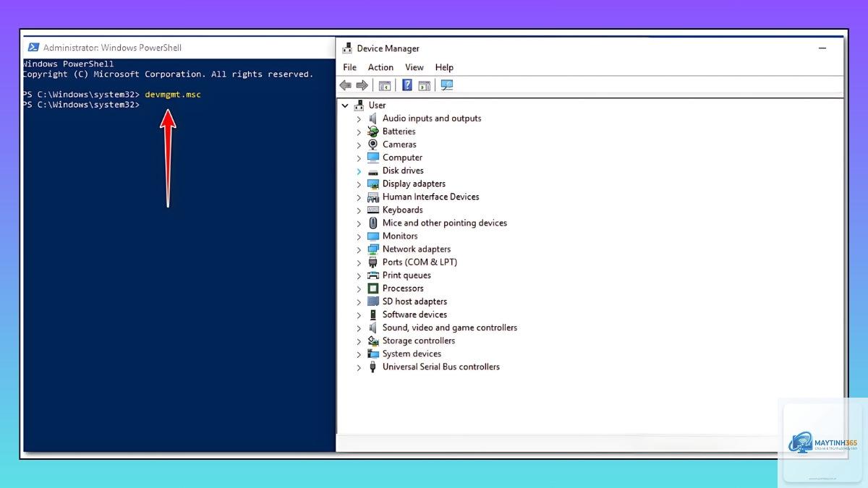Screen dimensions: 868x488
Task: Expand the Processors node
Action: tap(359, 288)
